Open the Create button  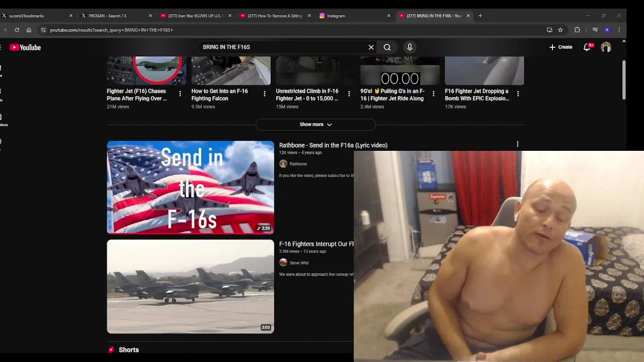[560, 47]
